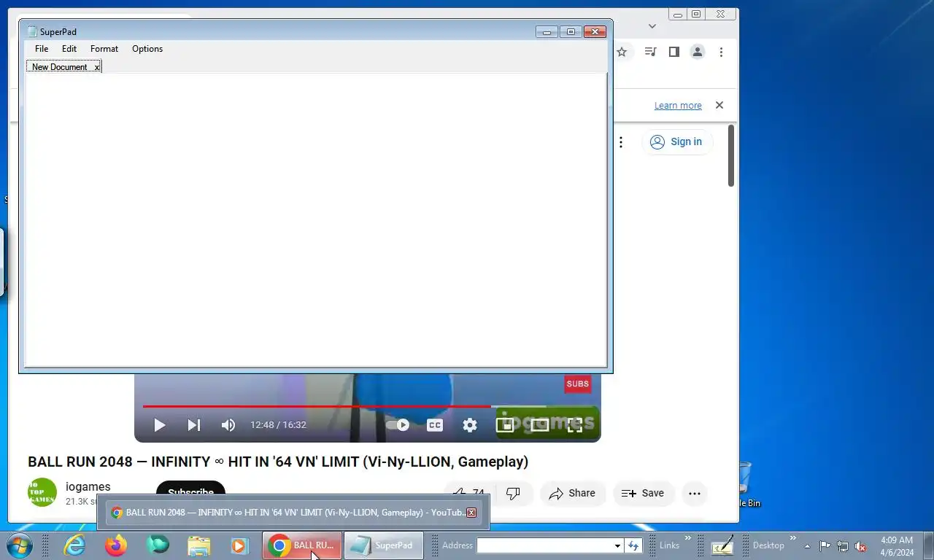Image resolution: width=934 pixels, height=560 pixels.
Task: Toggle closed captions CC button
Action: [x=435, y=425]
